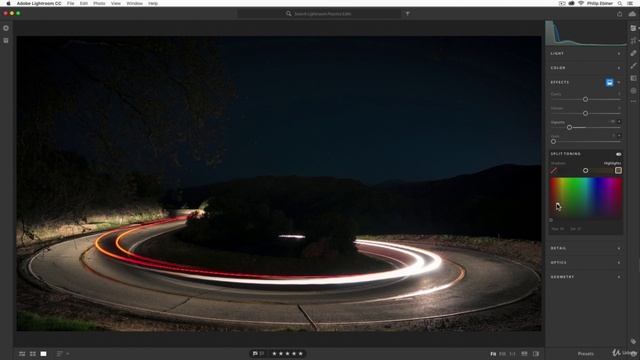640x360 pixels.
Task: Open the File menu
Action: coord(71,3)
